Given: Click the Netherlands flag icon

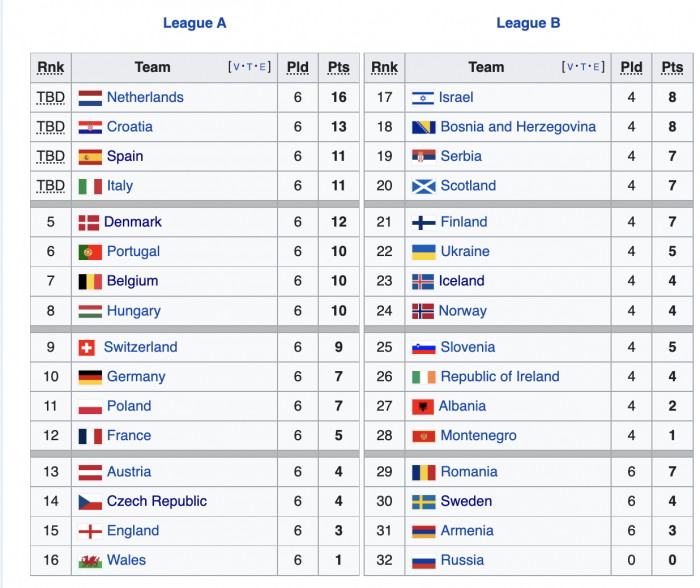Looking at the screenshot, I should (90, 98).
